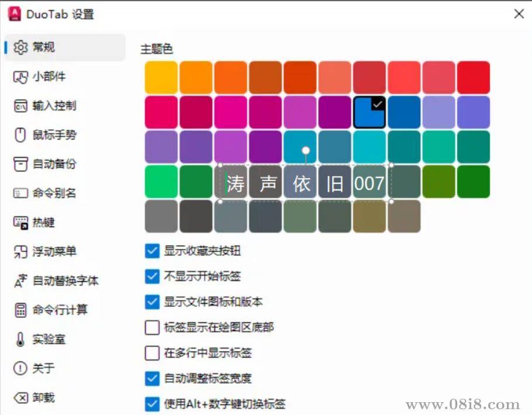Open the 鼠标手势 mouse icon
Viewport: 532px width, 415px height.
(21, 135)
